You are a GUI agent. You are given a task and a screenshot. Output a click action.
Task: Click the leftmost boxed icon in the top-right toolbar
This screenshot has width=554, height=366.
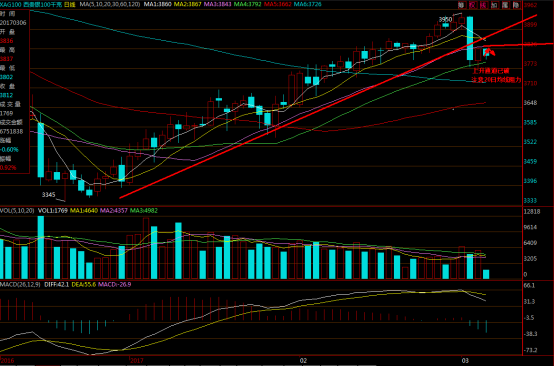coord(461,5)
